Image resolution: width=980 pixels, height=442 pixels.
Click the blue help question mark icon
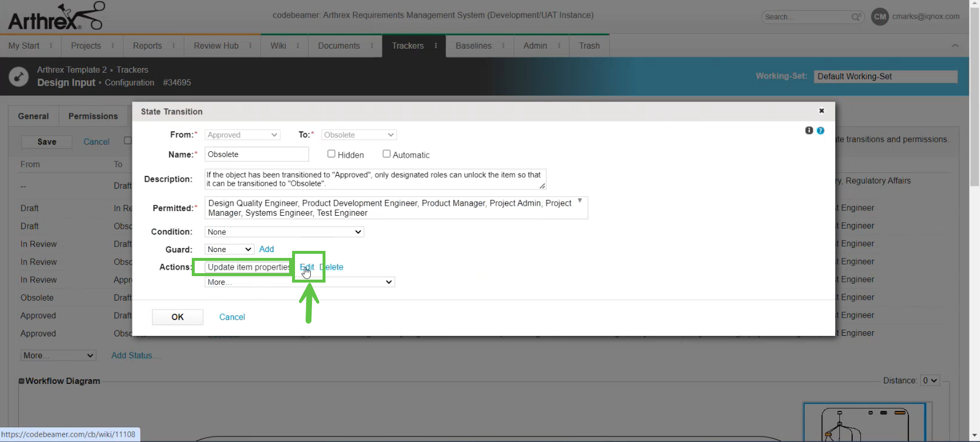pyautogui.click(x=820, y=130)
